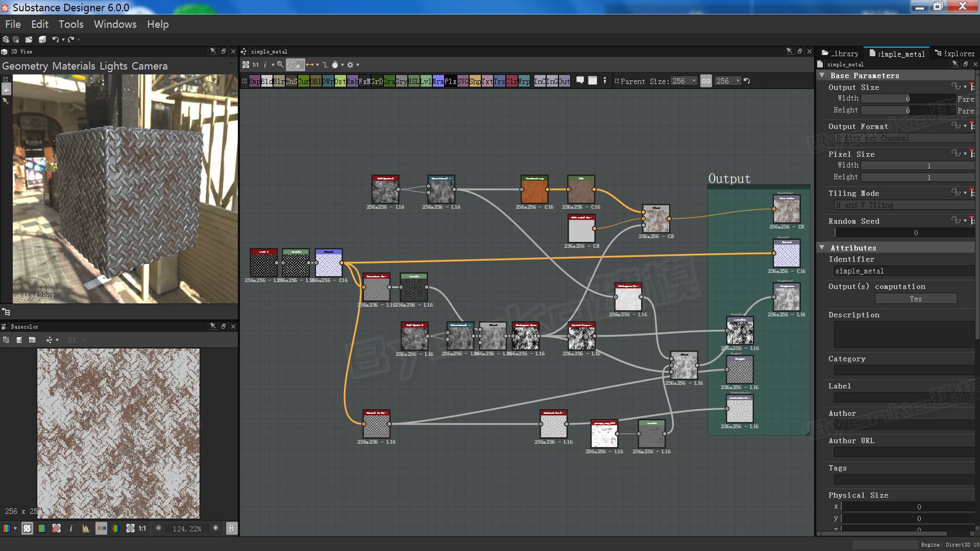The image size is (980, 551).
Task: Toggle the Parent Size width/height link
Action: click(x=706, y=81)
